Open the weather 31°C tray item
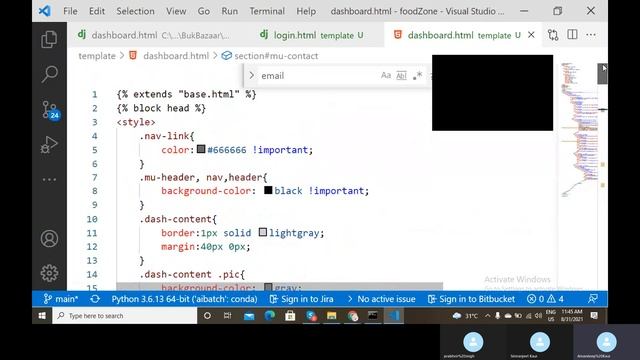 tap(465, 316)
